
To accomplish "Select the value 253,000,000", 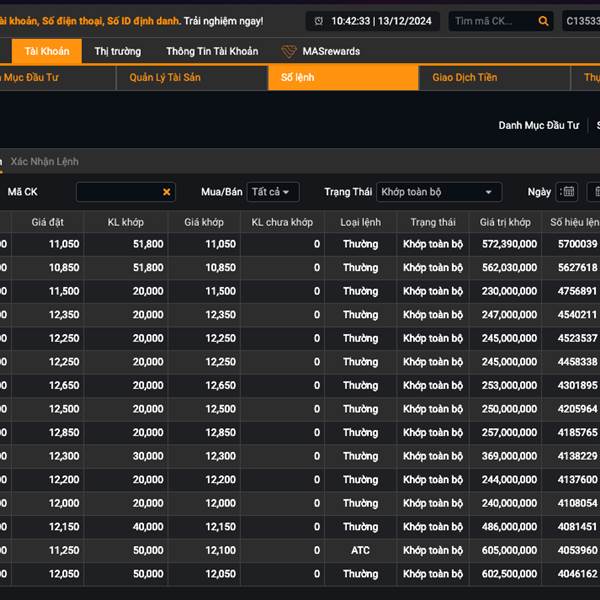I will tap(509, 385).
